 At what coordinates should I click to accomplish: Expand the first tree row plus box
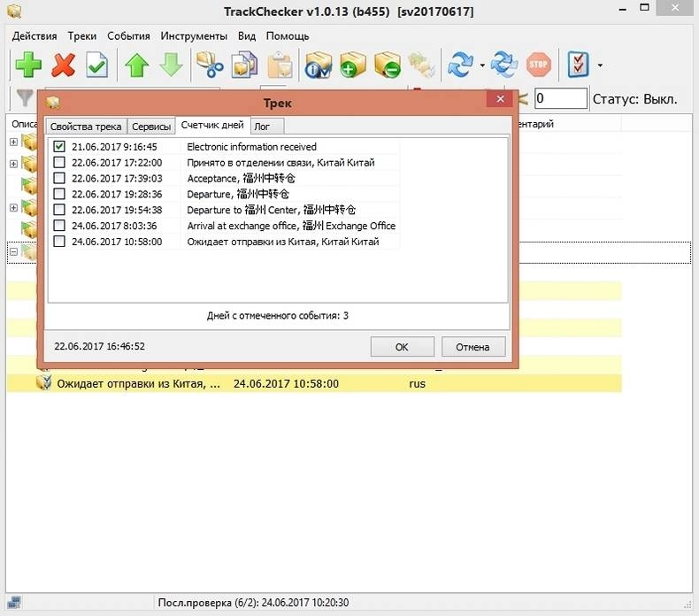coord(14,142)
